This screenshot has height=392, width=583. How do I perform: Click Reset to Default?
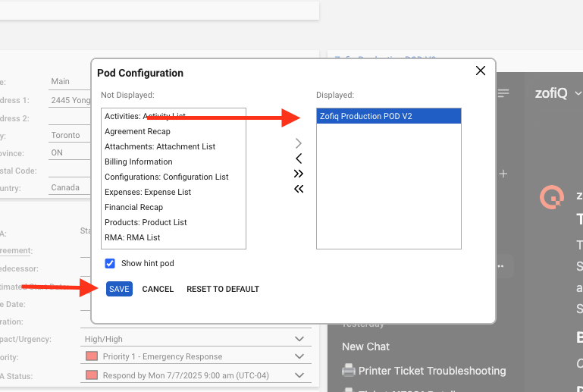click(223, 289)
